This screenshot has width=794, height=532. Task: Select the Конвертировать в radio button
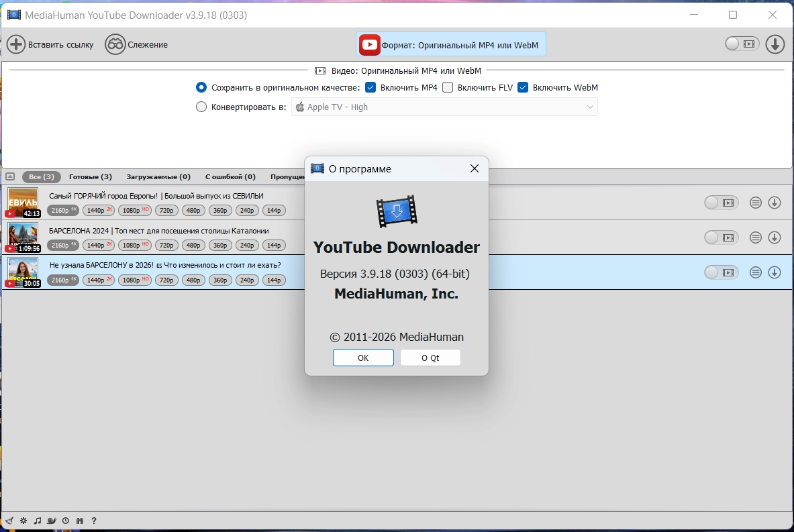click(201, 107)
